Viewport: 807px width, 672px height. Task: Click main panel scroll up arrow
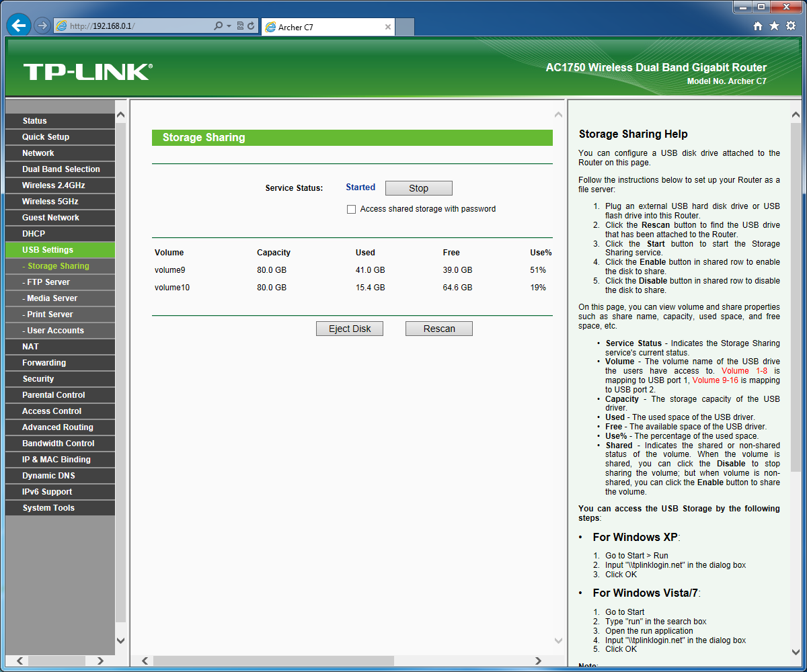pos(558,115)
